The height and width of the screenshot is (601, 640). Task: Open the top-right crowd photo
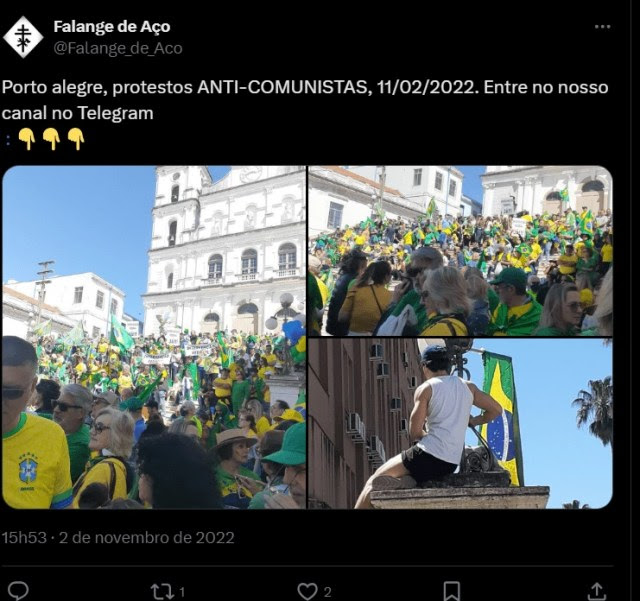coord(460,251)
